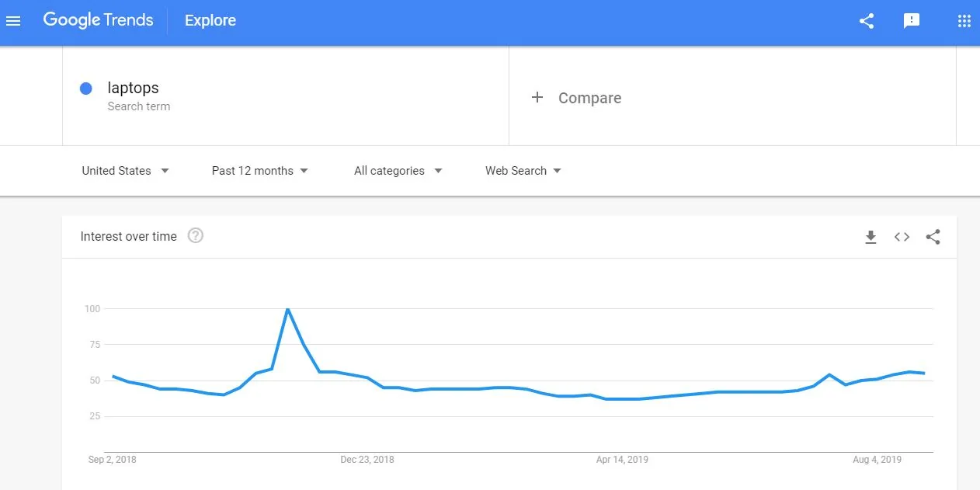
Task: Click the Google apps grid icon
Action: point(964,21)
